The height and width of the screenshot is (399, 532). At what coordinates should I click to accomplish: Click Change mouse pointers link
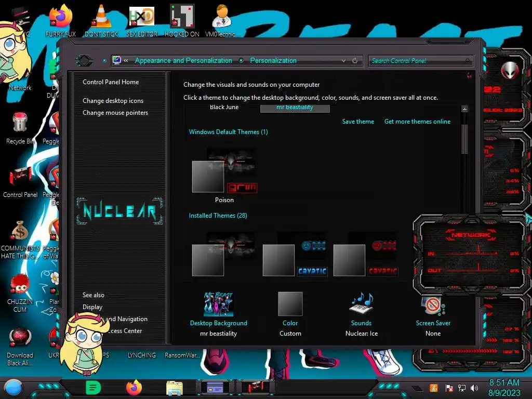tap(115, 113)
